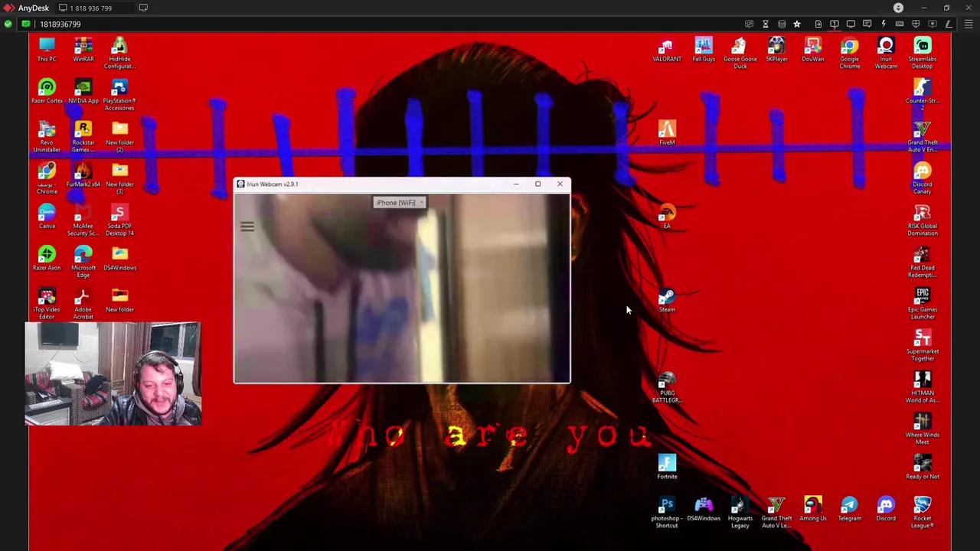Click the AnyDesk address field 1818936799

click(60, 24)
